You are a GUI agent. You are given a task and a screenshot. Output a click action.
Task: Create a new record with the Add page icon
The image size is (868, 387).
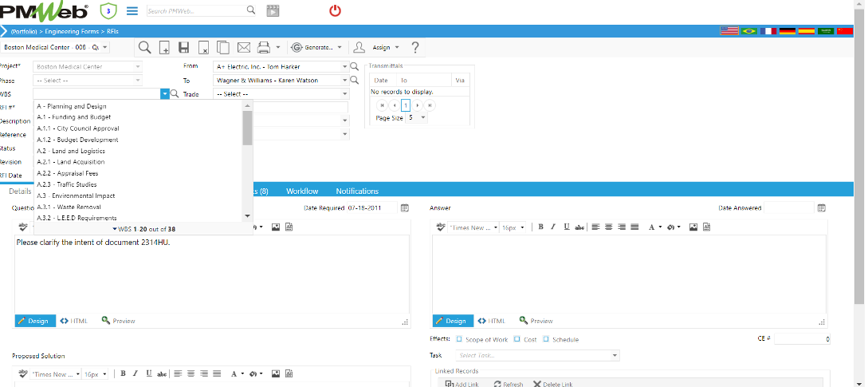coord(164,48)
